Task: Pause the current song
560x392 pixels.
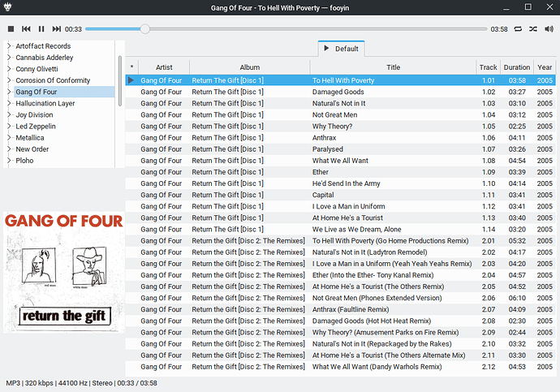Action: pos(41,28)
